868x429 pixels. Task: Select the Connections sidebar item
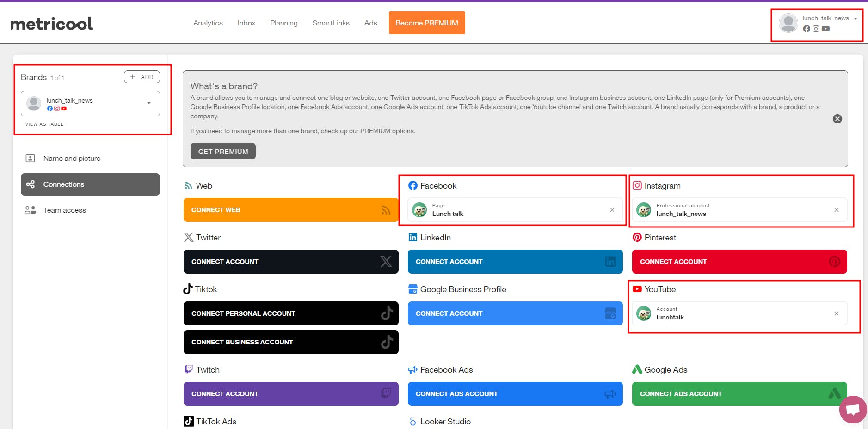90,184
